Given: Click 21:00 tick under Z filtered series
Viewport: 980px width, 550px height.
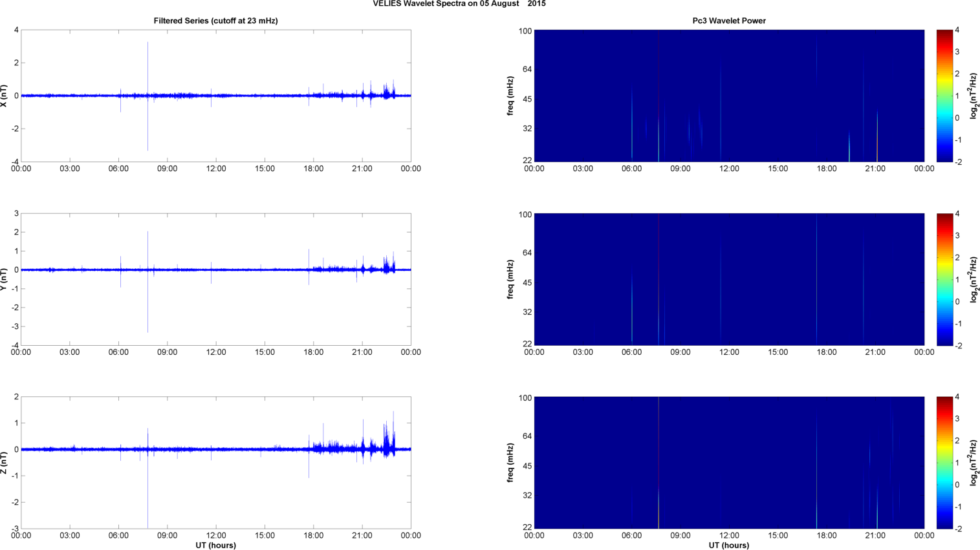Looking at the screenshot, I should click(x=362, y=536).
